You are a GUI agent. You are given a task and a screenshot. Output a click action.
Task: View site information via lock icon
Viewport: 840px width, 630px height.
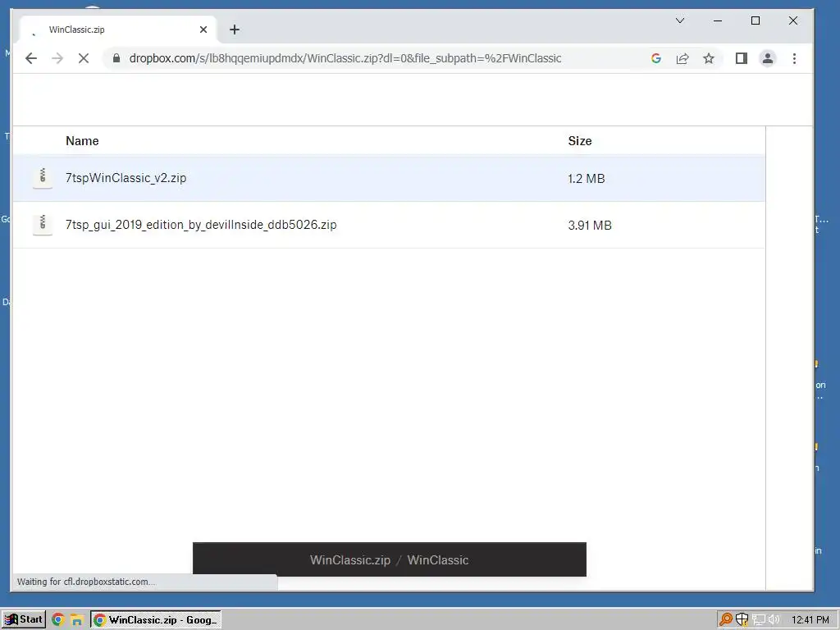click(116, 58)
